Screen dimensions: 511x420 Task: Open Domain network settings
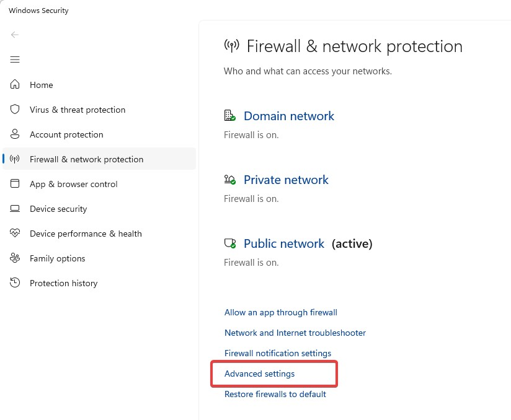coord(289,116)
